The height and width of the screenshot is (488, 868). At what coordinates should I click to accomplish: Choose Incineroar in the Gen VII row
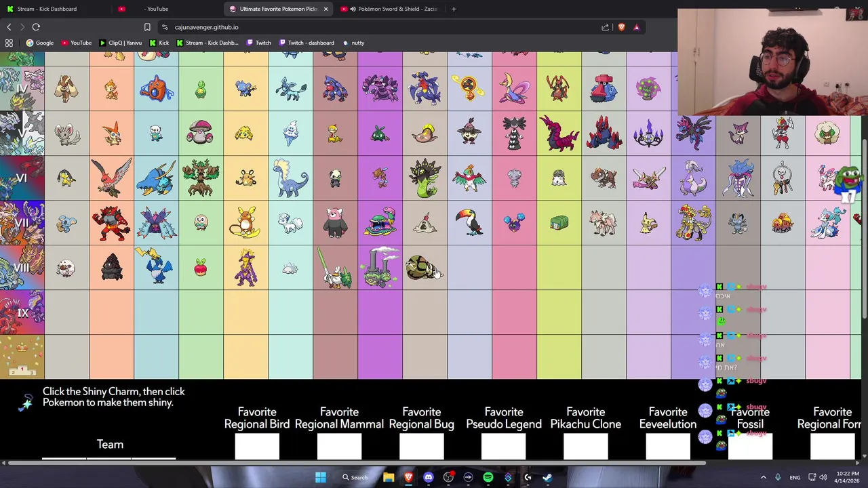tap(111, 223)
